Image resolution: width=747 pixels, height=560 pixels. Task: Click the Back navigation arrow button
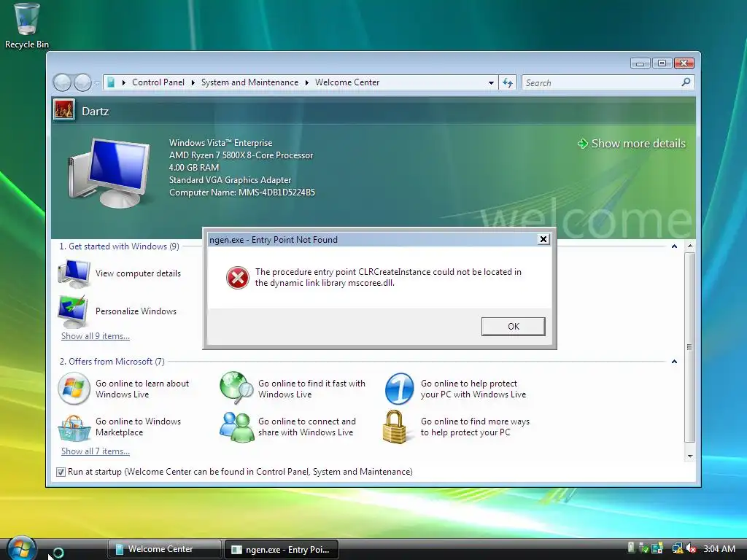(62, 82)
